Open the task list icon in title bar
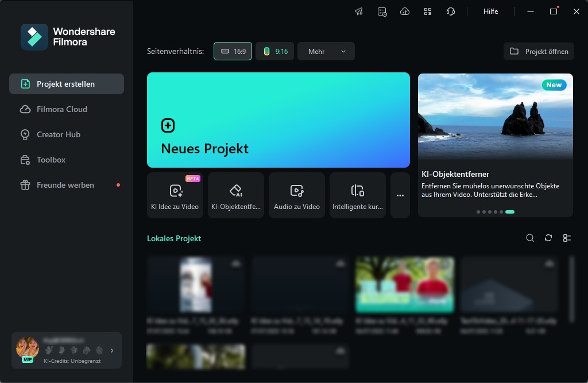This screenshot has width=588, height=383. tap(382, 11)
